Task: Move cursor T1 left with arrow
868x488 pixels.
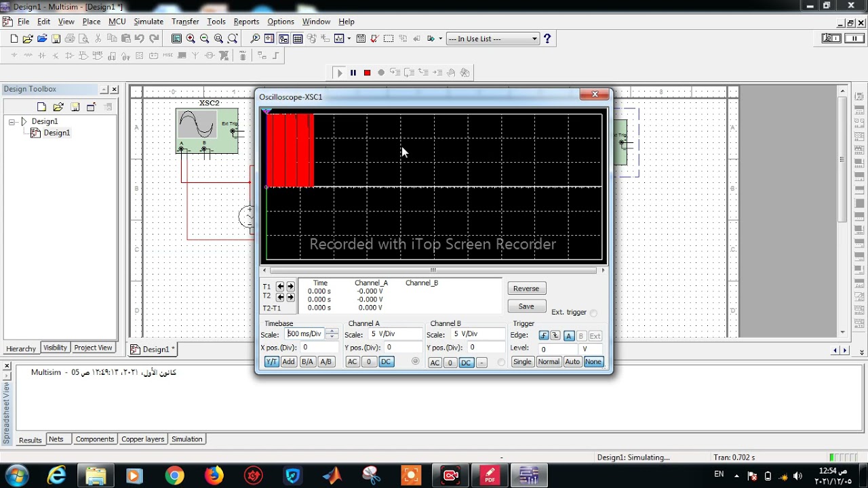Action: (280, 287)
